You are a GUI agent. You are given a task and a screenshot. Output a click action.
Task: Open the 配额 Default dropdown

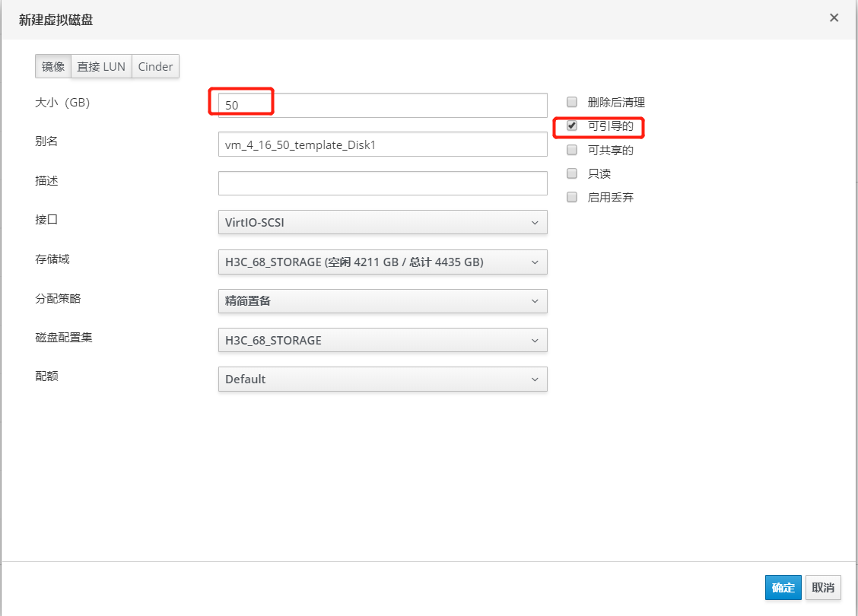382,379
